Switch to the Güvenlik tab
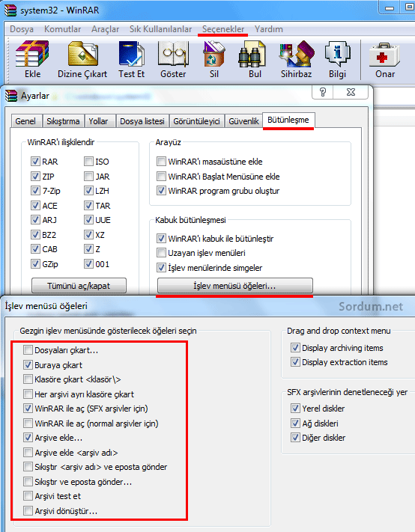The image size is (415, 532). (244, 121)
